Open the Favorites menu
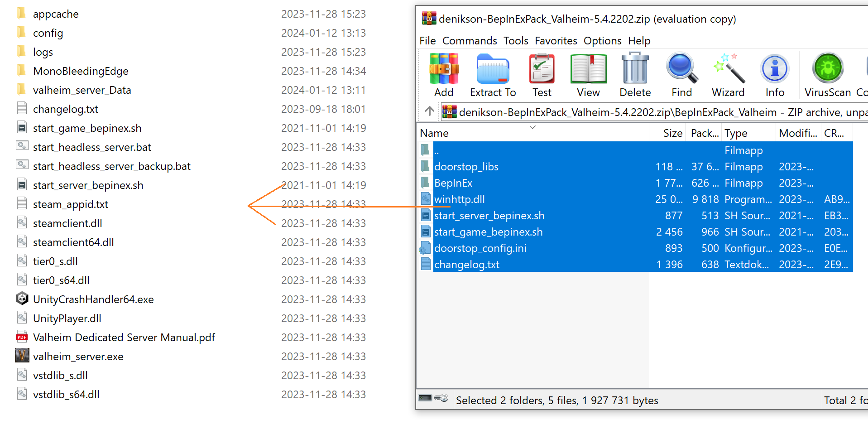This screenshot has width=868, height=444. pyautogui.click(x=556, y=41)
